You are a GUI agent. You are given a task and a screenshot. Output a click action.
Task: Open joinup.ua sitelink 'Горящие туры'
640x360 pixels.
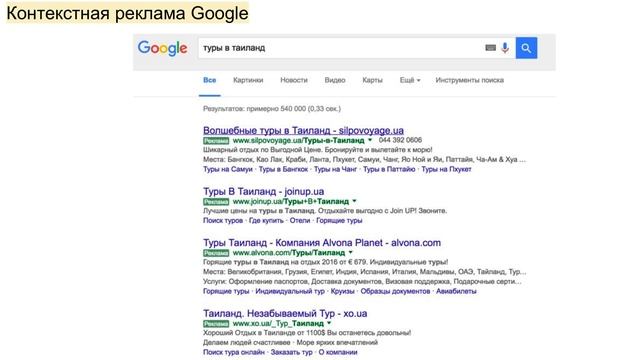click(339, 220)
